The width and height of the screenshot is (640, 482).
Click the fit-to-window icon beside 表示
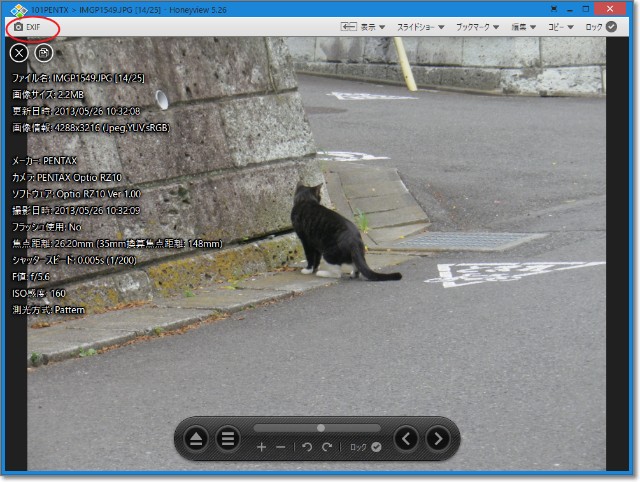pos(348,27)
